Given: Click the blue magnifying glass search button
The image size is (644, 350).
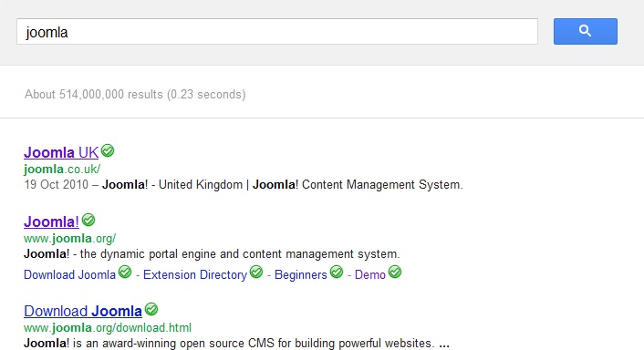Looking at the screenshot, I should 586,31.
